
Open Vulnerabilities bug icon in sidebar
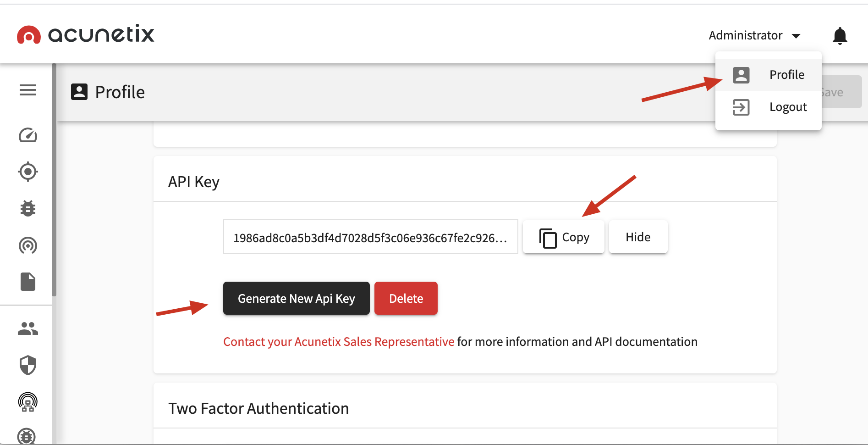(28, 208)
